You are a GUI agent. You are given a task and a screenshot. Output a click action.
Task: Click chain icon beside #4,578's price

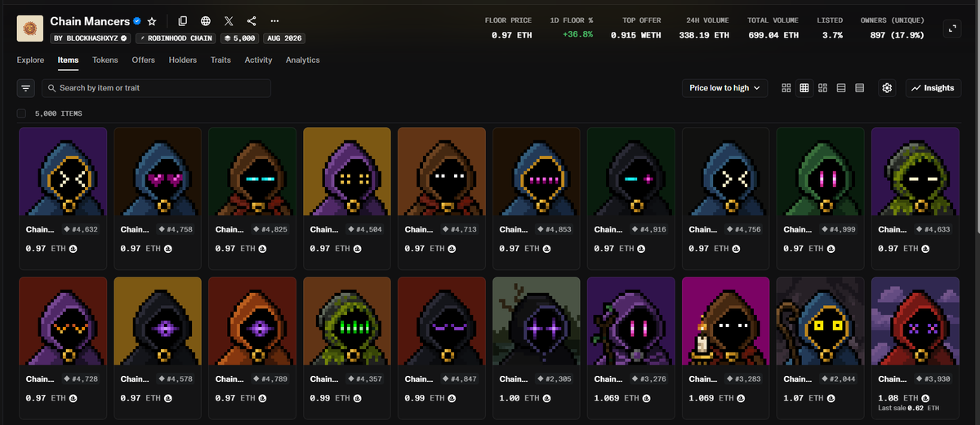tap(167, 398)
